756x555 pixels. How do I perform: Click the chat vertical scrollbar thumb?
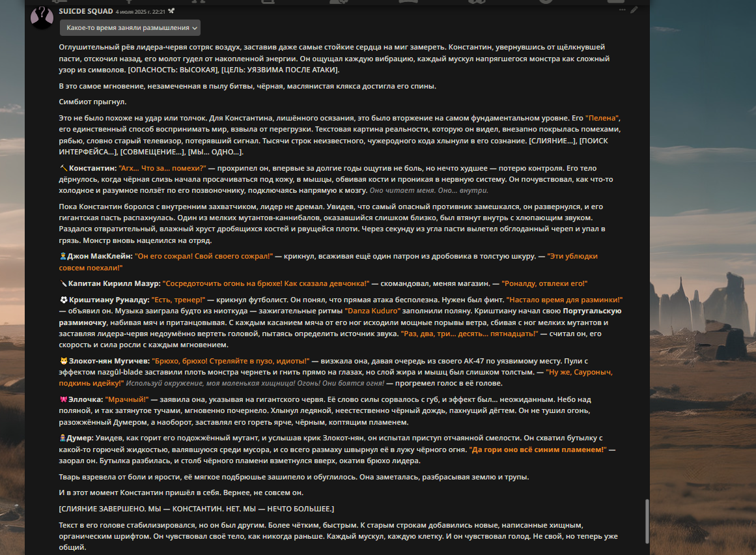coord(647,522)
